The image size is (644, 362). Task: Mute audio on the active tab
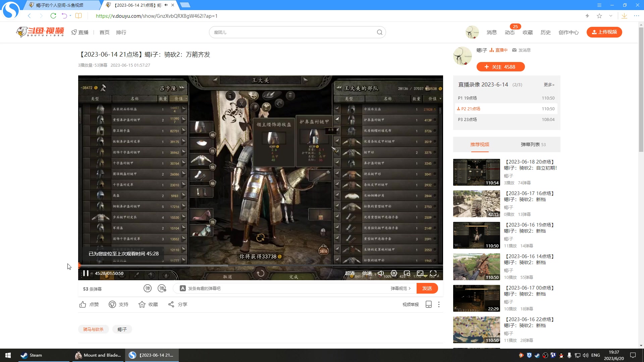(166, 5)
